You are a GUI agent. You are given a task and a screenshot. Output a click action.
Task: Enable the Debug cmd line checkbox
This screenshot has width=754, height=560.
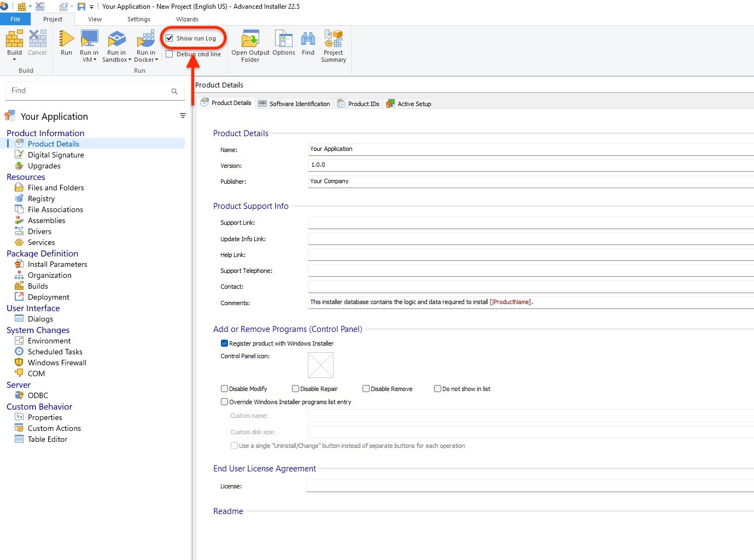169,54
